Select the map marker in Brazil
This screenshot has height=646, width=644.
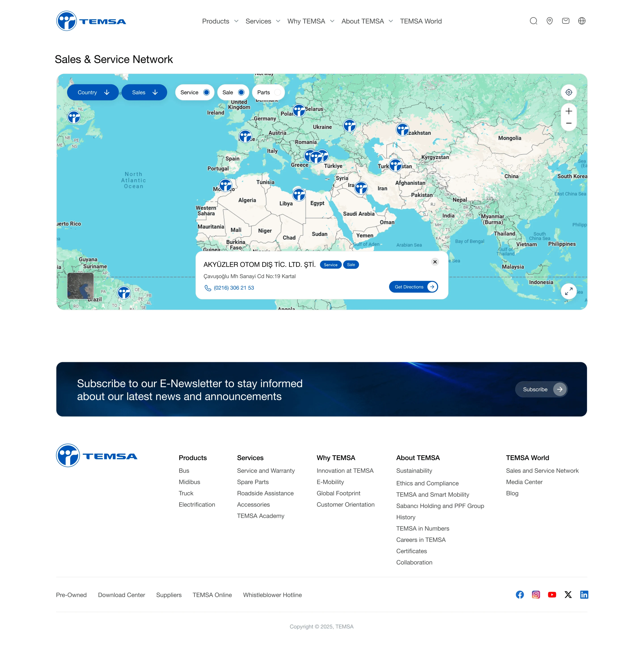(x=124, y=293)
